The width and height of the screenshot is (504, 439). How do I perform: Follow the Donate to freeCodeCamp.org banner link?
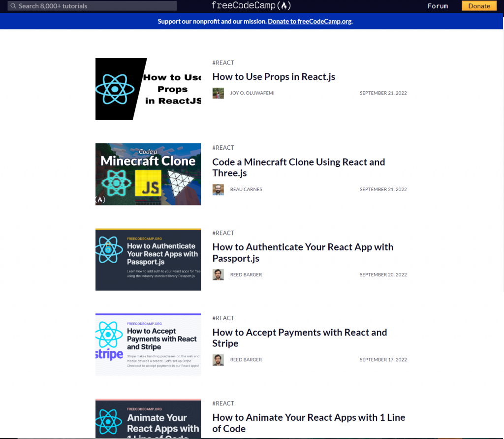[310, 21]
